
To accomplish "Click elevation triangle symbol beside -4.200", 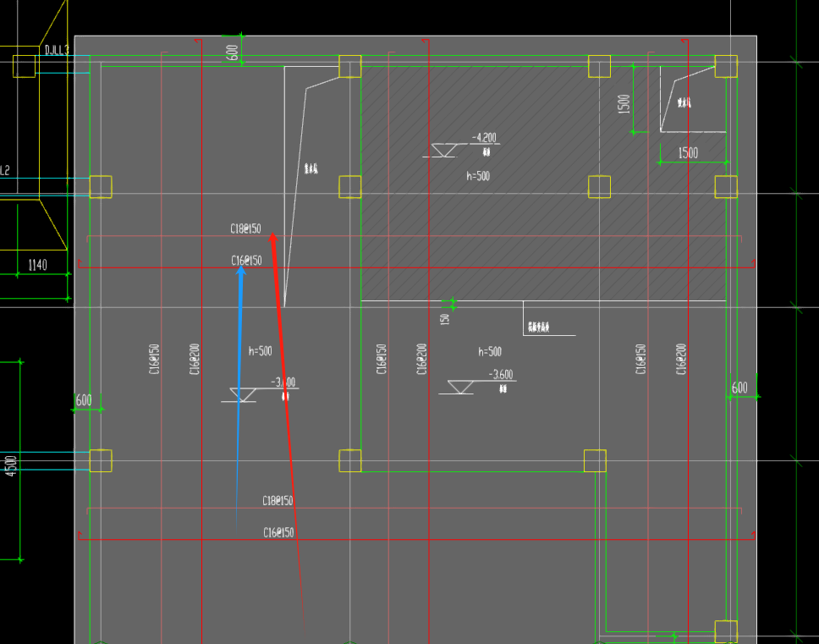I will [x=444, y=151].
